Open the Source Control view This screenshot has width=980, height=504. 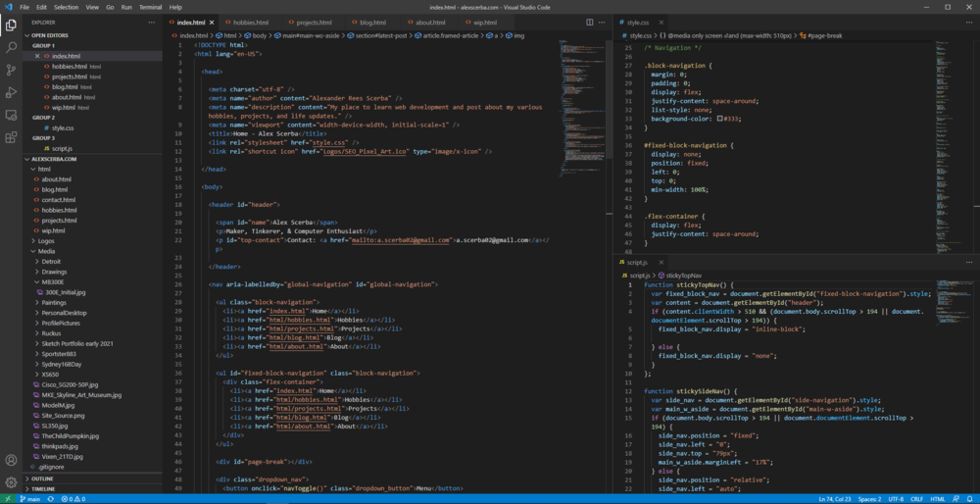pos(11,70)
